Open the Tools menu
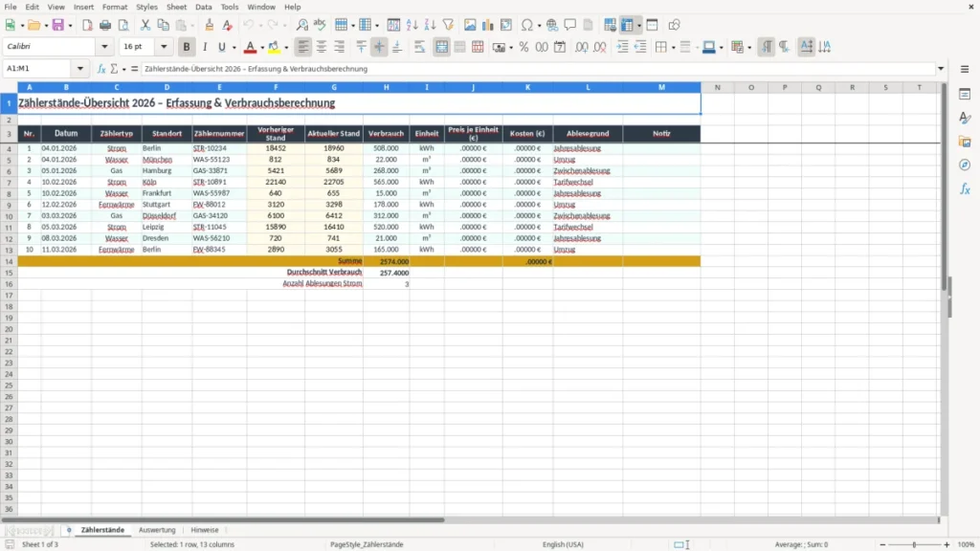The width and height of the screenshot is (980, 551). tap(230, 7)
